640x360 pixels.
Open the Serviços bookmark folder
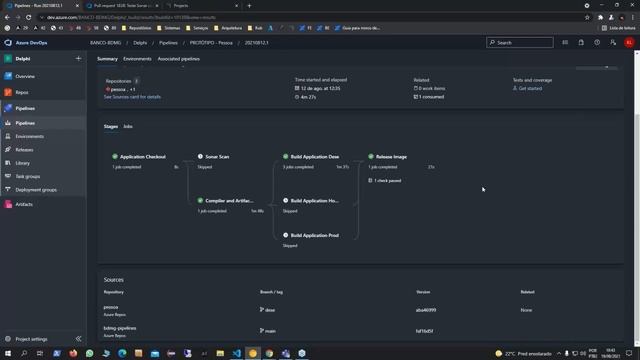[x=197, y=28]
